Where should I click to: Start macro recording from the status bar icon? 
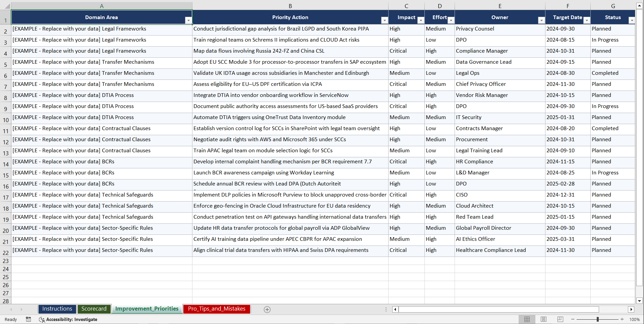28,319
